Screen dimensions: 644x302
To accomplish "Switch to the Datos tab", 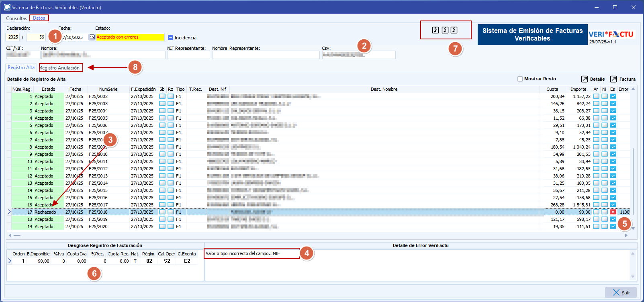I will tap(39, 18).
